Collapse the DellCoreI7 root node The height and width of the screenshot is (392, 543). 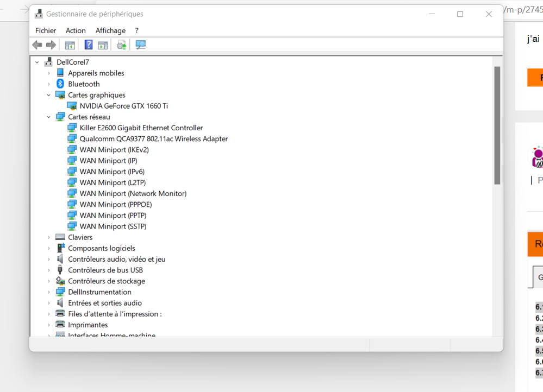tap(37, 62)
